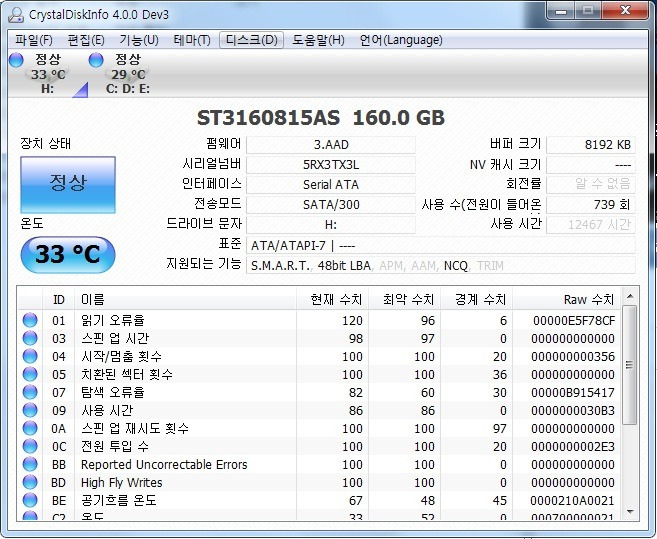657x539 pixels.
Task: Click the NCQ supported feature text
Action: [455, 266]
